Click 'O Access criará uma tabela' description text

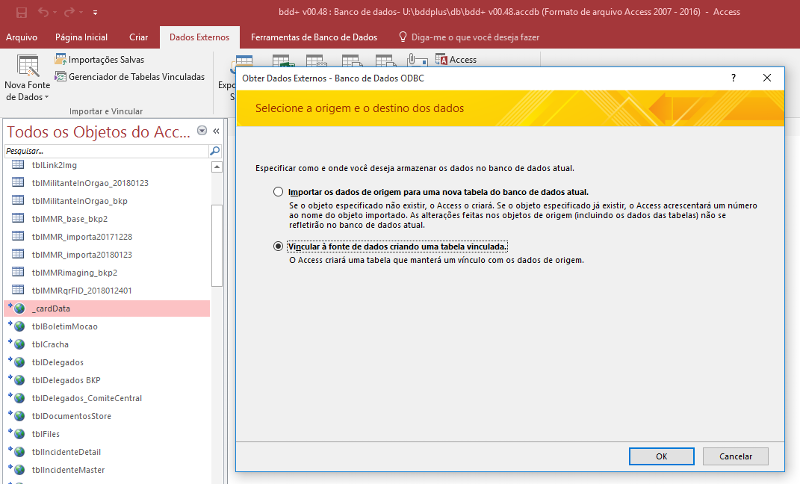click(x=436, y=260)
